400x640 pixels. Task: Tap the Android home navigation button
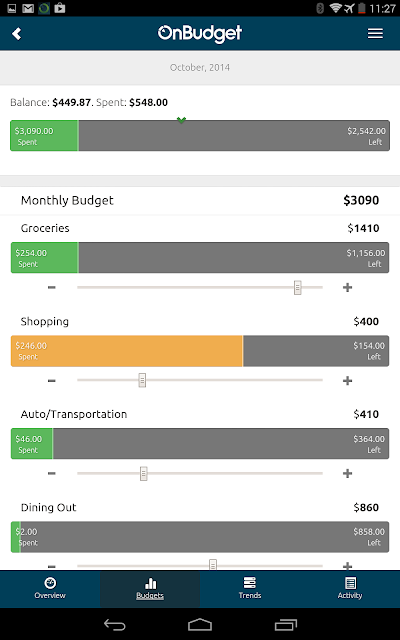click(200, 624)
